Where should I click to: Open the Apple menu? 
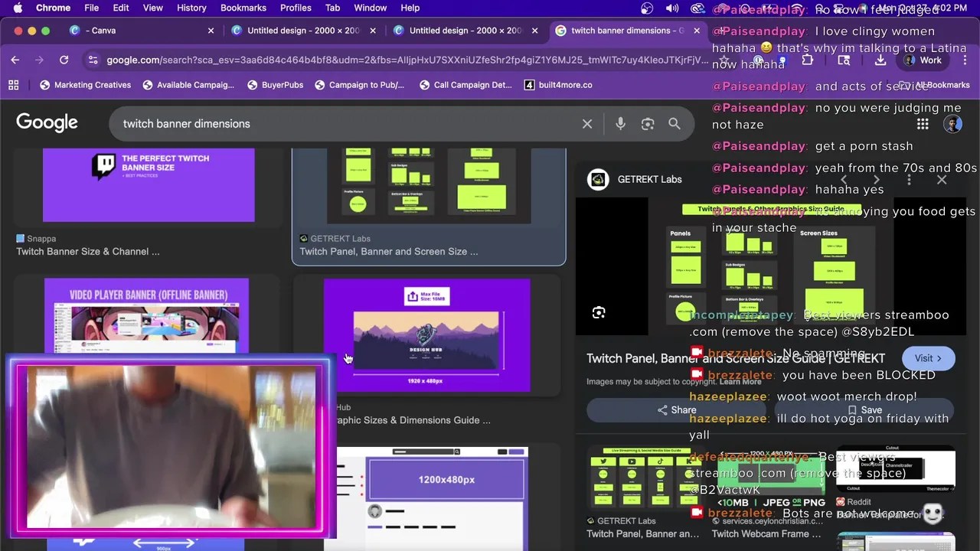(17, 8)
